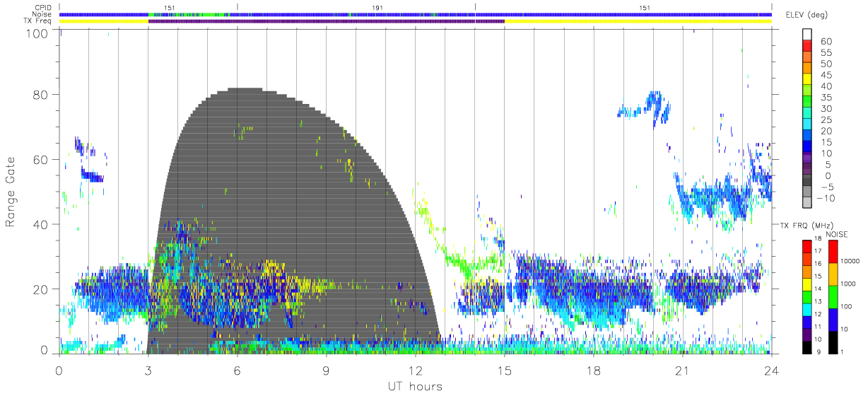Click the CPID row label
Screen dimensions: 868x401
pyautogui.click(x=43, y=7)
